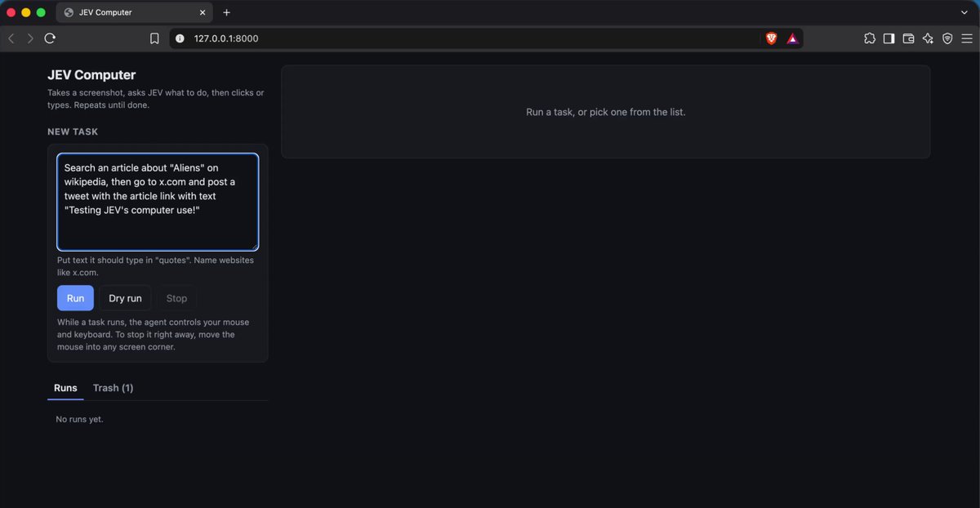Focus the New Task text area
980x508 pixels.
pyautogui.click(x=158, y=202)
